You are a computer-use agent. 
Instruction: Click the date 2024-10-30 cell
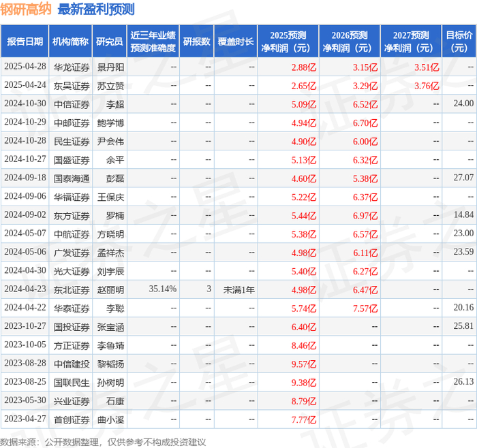(25, 103)
